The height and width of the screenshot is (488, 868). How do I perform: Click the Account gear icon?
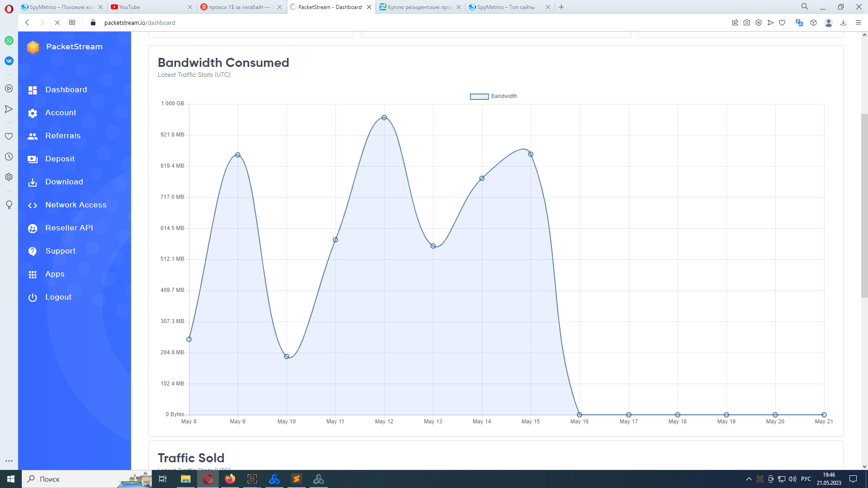click(x=33, y=113)
